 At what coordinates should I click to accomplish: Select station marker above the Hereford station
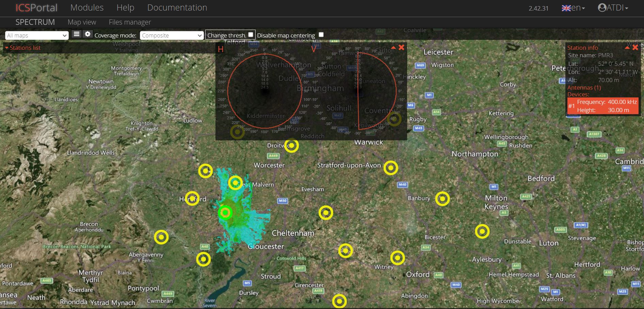point(206,171)
